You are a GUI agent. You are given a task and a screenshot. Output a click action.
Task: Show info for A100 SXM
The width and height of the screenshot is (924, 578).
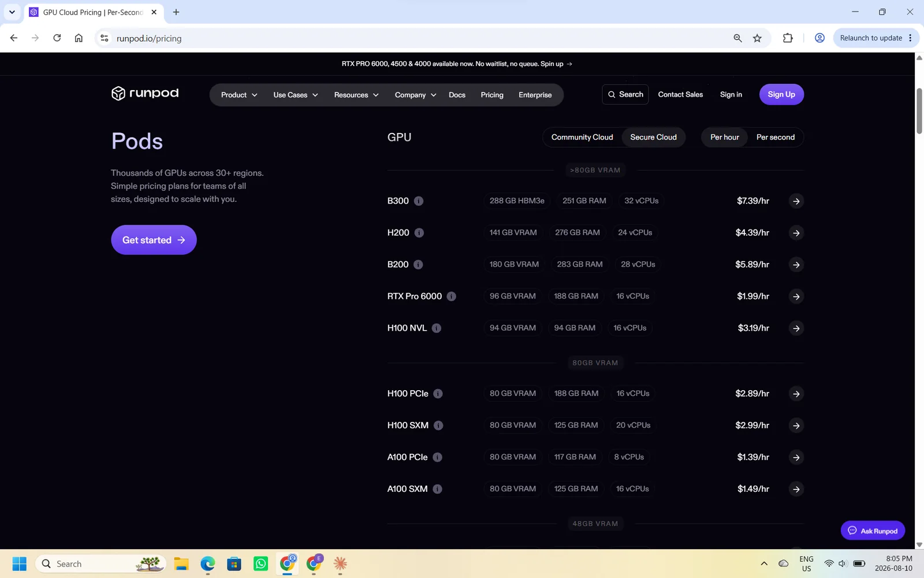(x=437, y=489)
